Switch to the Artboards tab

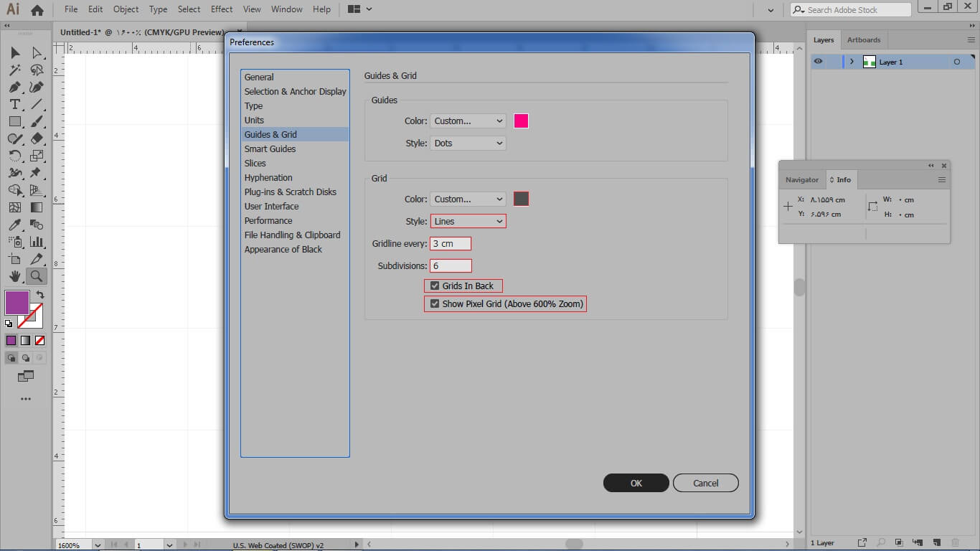[x=863, y=40]
